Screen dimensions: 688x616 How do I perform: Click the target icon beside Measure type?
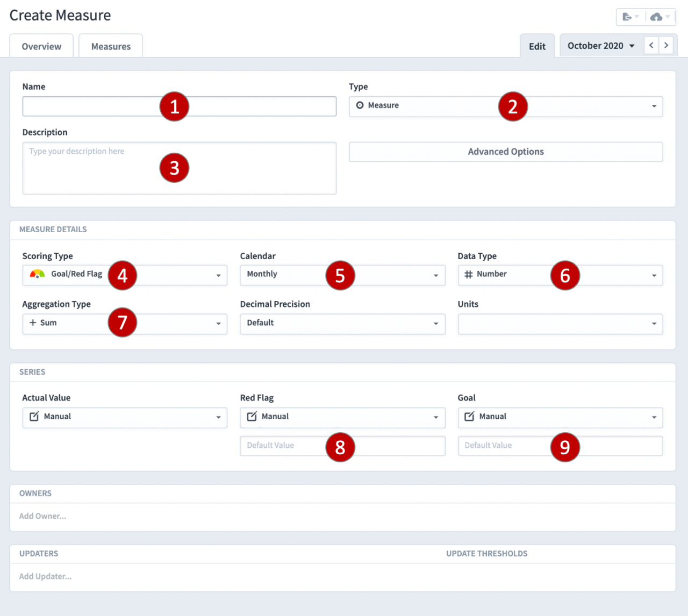point(361,106)
